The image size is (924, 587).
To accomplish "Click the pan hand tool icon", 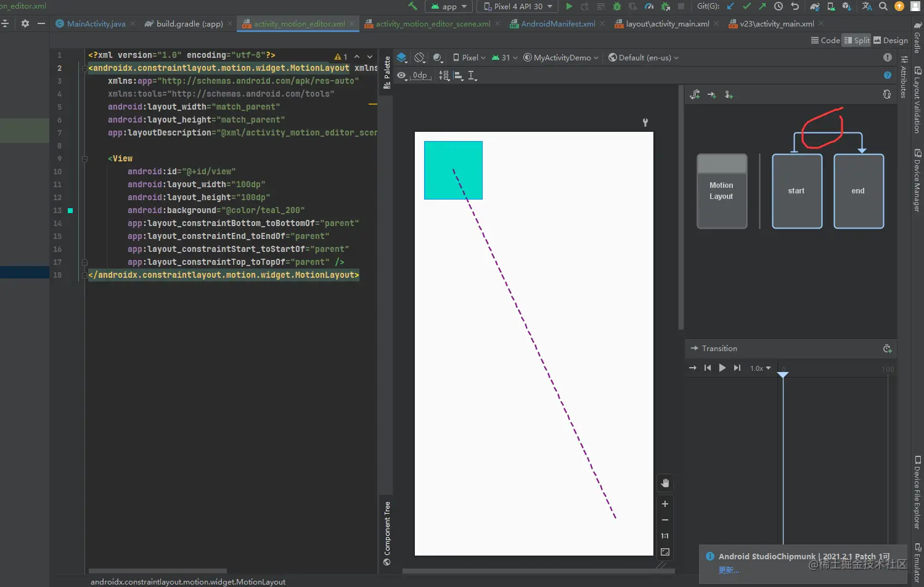I will point(665,483).
